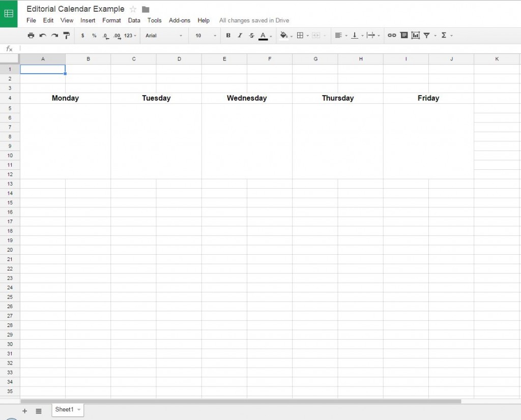Image resolution: width=521 pixels, height=420 pixels.
Task: Open the Add-ons menu
Action: coord(180,20)
